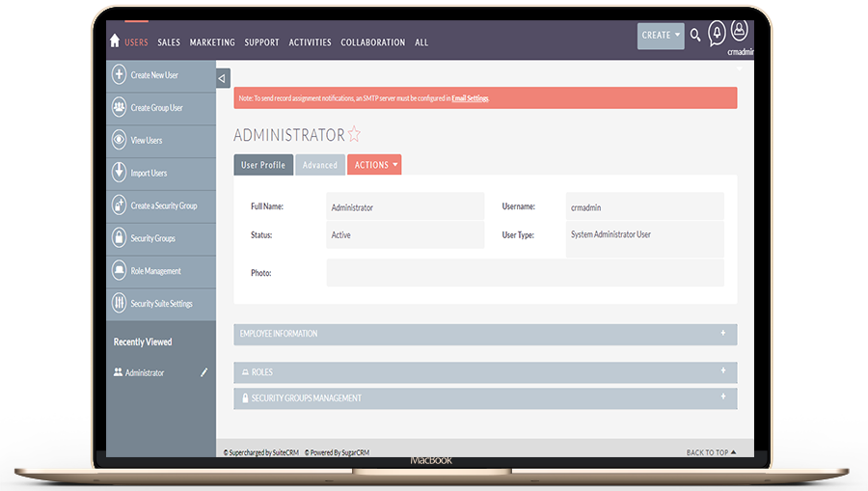This screenshot has width=868, height=491.
Task: Open the search magnifier icon
Action: [x=695, y=36]
